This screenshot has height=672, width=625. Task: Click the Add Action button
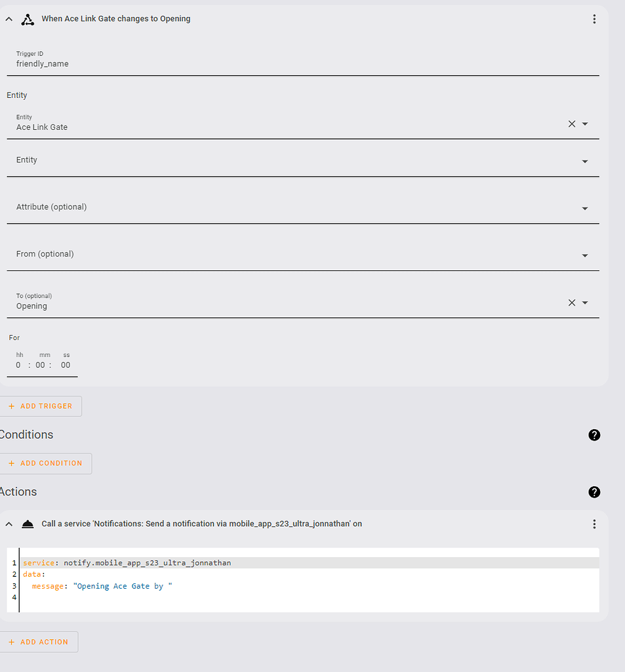coord(39,642)
